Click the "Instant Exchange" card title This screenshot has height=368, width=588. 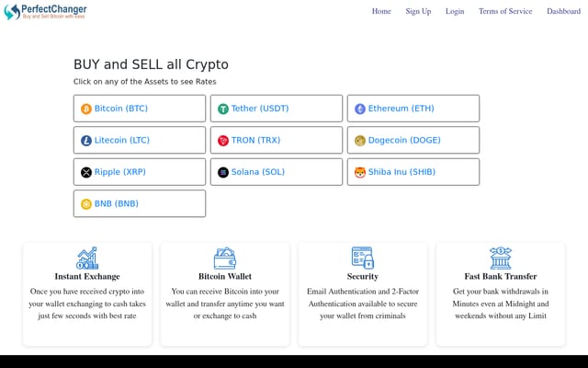[87, 276]
